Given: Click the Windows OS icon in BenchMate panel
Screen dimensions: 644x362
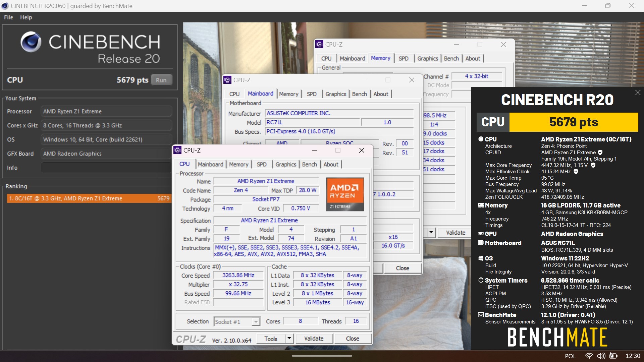Looking at the screenshot, I should click(x=481, y=258).
